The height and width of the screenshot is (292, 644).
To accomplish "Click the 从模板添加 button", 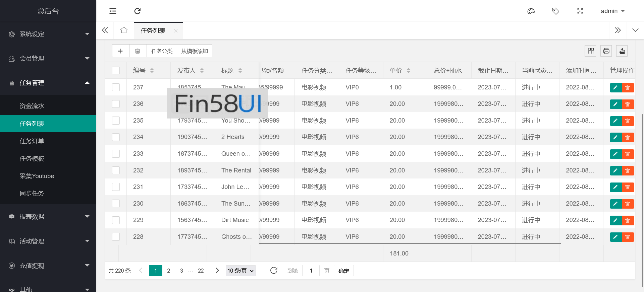I will 195,51.
